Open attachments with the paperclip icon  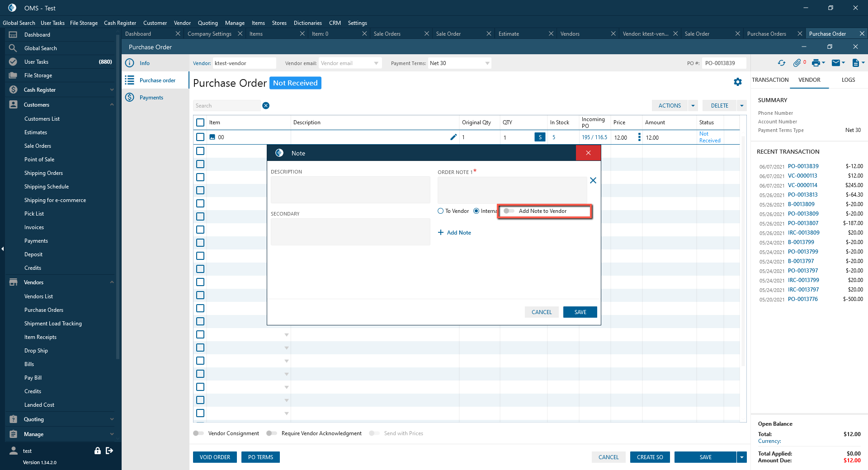(x=797, y=63)
